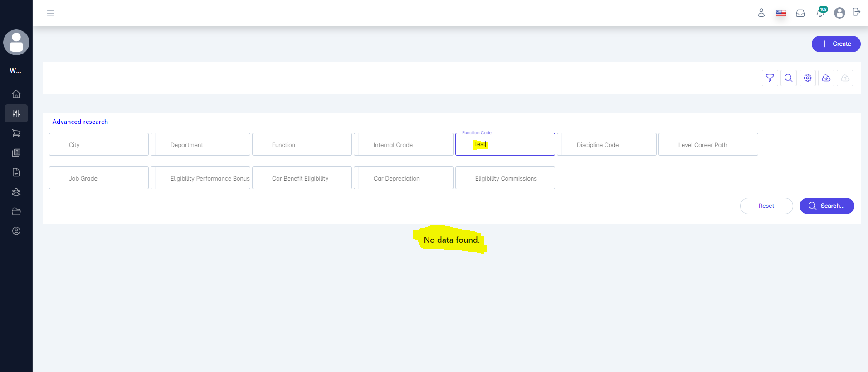Click the magnifier search toolbar icon

click(789, 78)
